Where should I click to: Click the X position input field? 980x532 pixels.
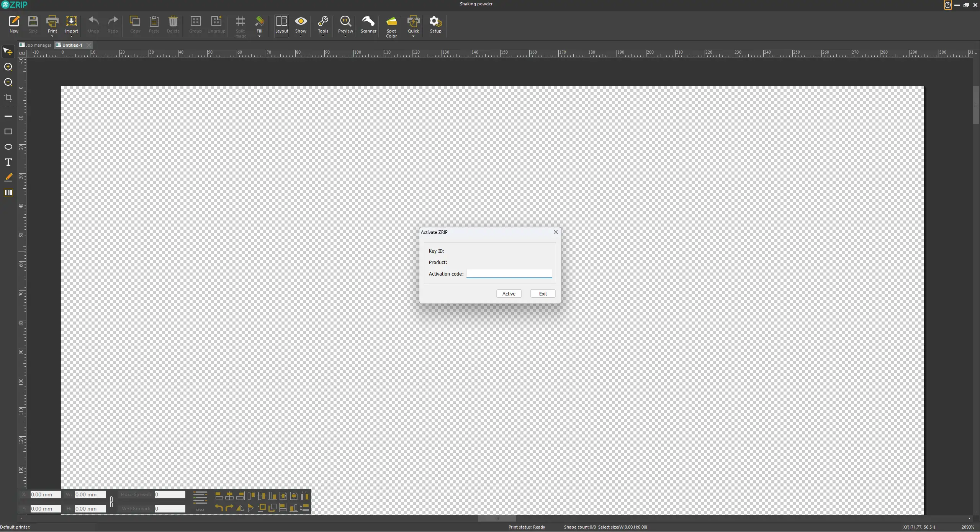click(x=45, y=495)
